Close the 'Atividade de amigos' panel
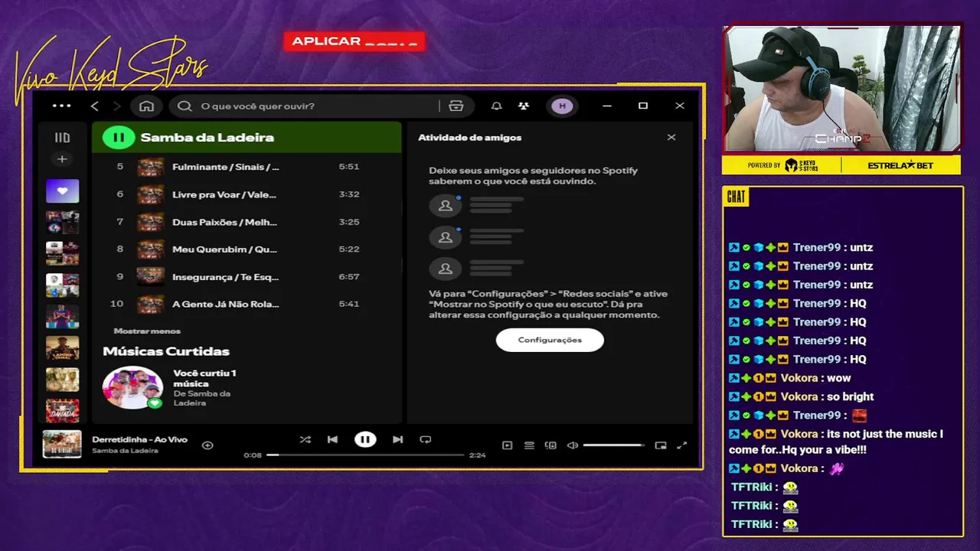This screenshot has height=551, width=980. coord(671,138)
